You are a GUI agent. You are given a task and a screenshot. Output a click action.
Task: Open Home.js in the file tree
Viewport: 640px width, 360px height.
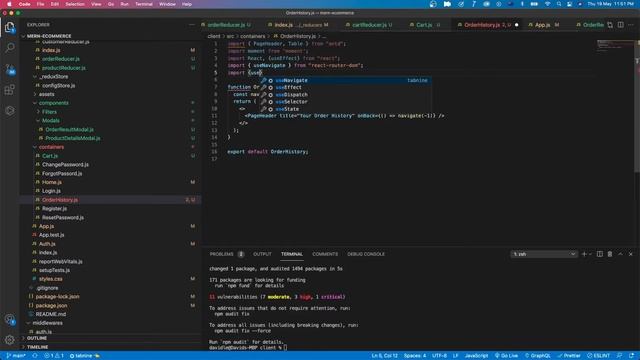click(x=52, y=182)
